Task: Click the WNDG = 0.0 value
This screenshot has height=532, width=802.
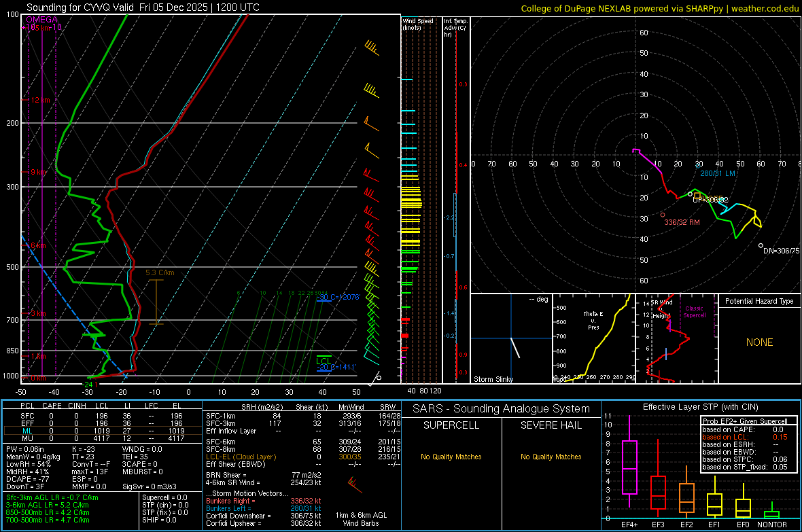Action: 142,449
